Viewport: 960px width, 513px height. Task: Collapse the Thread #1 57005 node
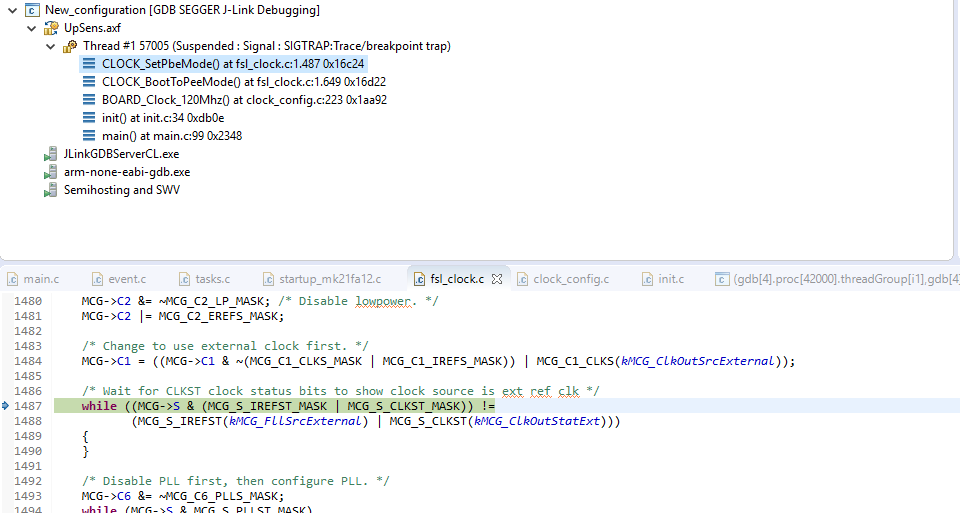point(51,47)
